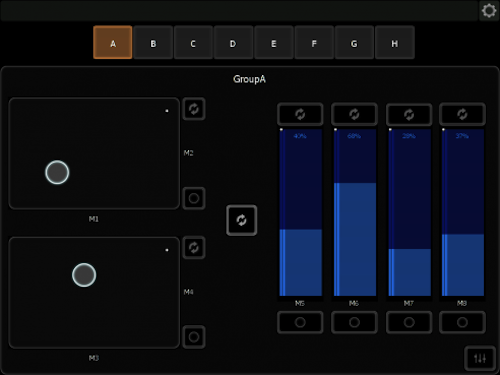The height and width of the screenshot is (375, 500).
Task: Click the M6 fader at 68%
Action: coord(355,212)
